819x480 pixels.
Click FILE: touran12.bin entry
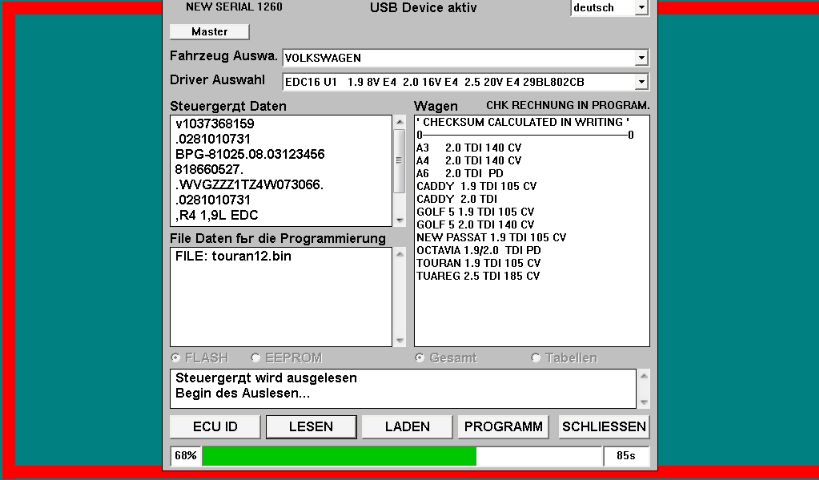(x=233, y=256)
